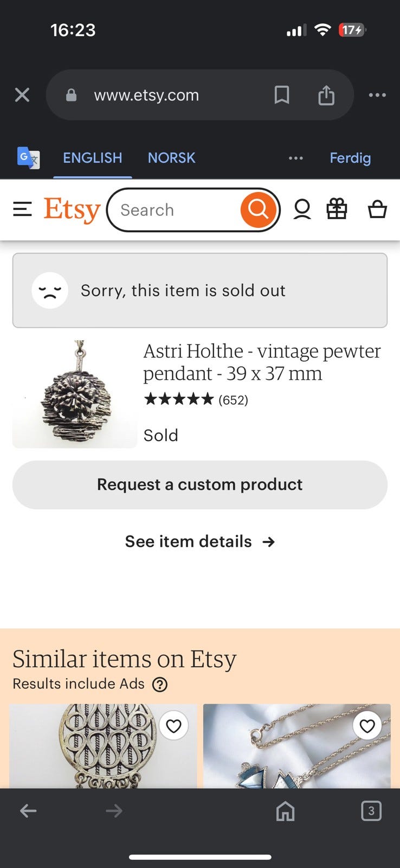Follow the See item details link

pyautogui.click(x=199, y=541)
